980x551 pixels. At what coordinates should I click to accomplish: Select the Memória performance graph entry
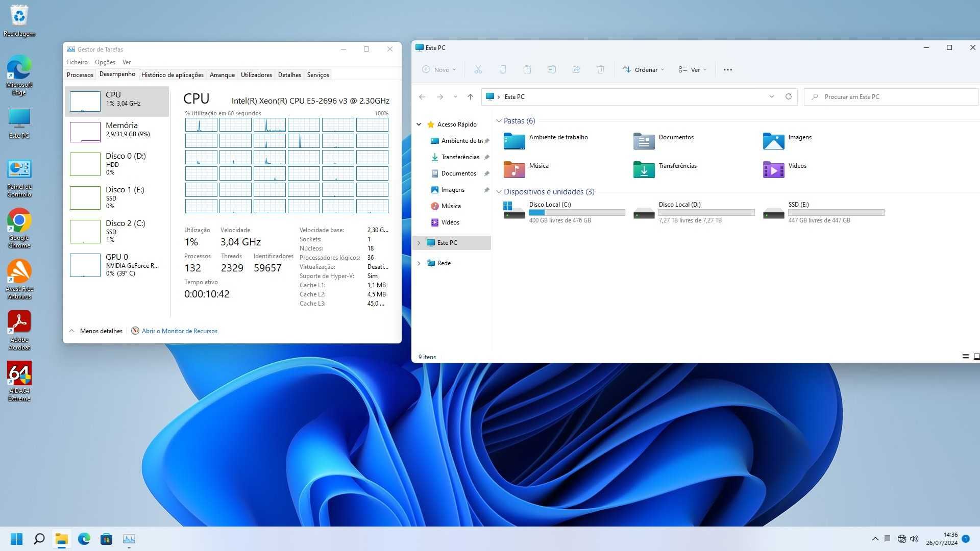click(117, 132)
